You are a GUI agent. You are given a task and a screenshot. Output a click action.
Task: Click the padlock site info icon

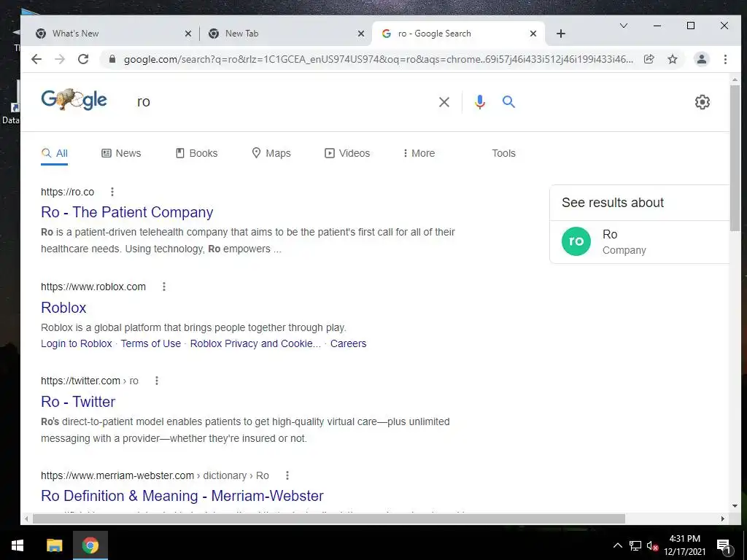coord(112,59)
